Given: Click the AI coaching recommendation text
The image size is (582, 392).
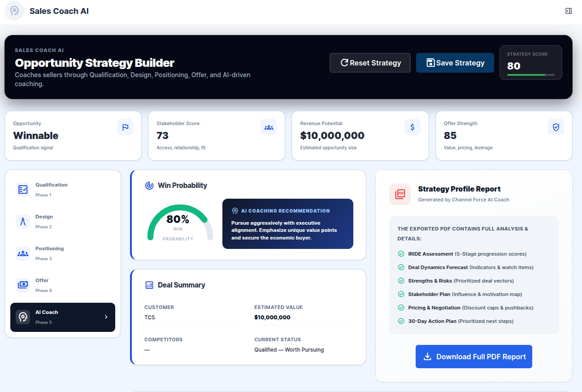Looking at the screenshot, I should point(284,230).
